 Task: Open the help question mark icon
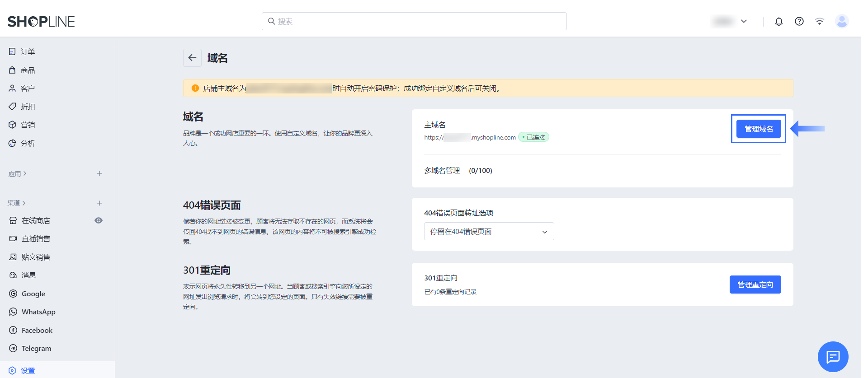[x=799, y=21]
